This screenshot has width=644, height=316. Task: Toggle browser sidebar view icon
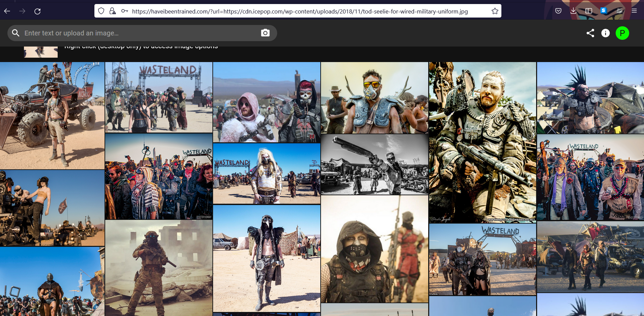(589, 11)
